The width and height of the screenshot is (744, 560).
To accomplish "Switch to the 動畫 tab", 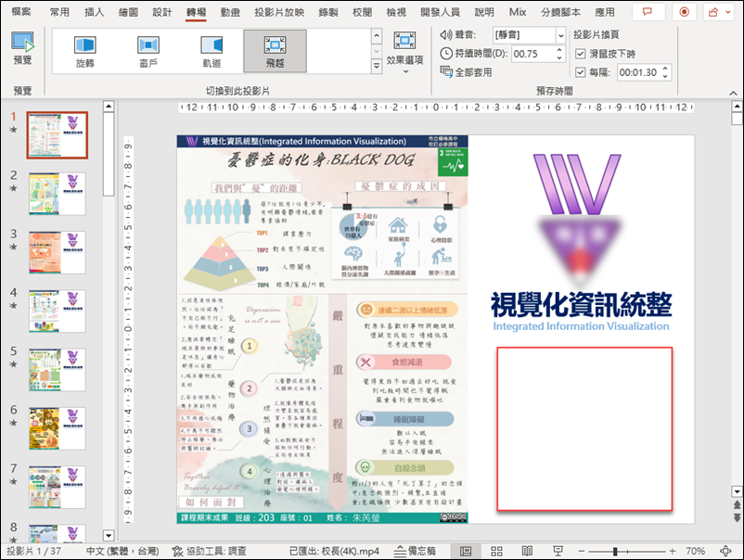I will [230, 12].
